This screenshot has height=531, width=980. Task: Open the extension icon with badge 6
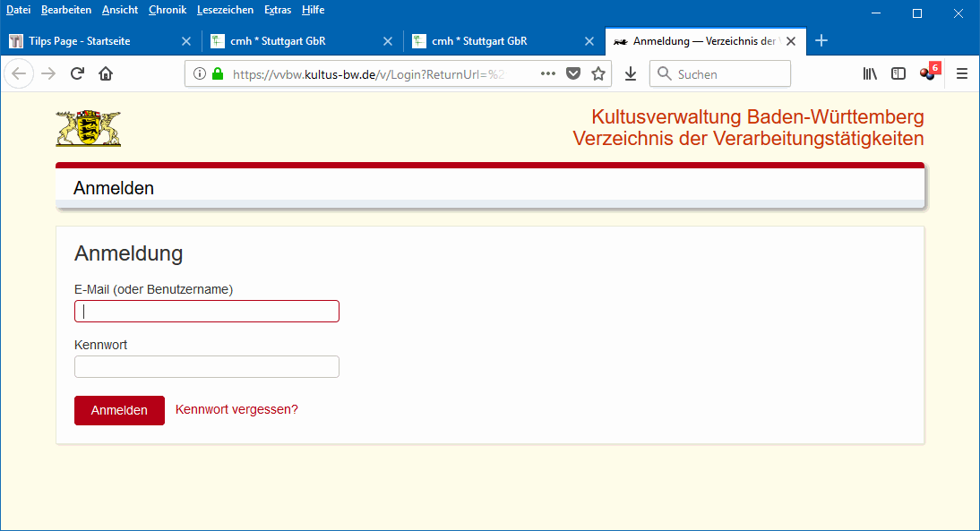coord(929,73)
